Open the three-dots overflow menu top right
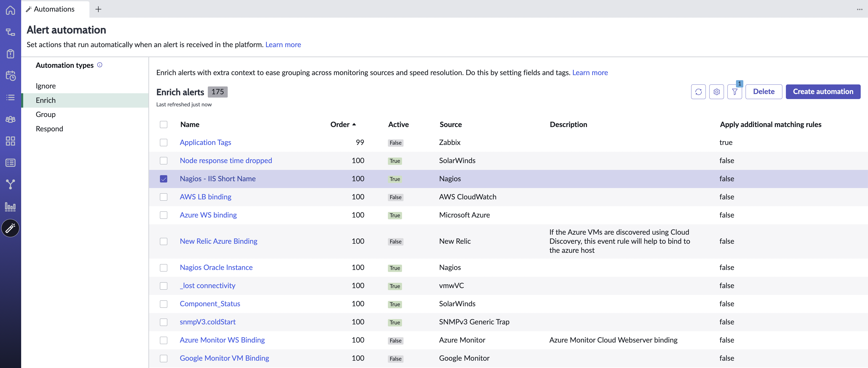This screenshot has width=868, height=368. tap(860, 9)
